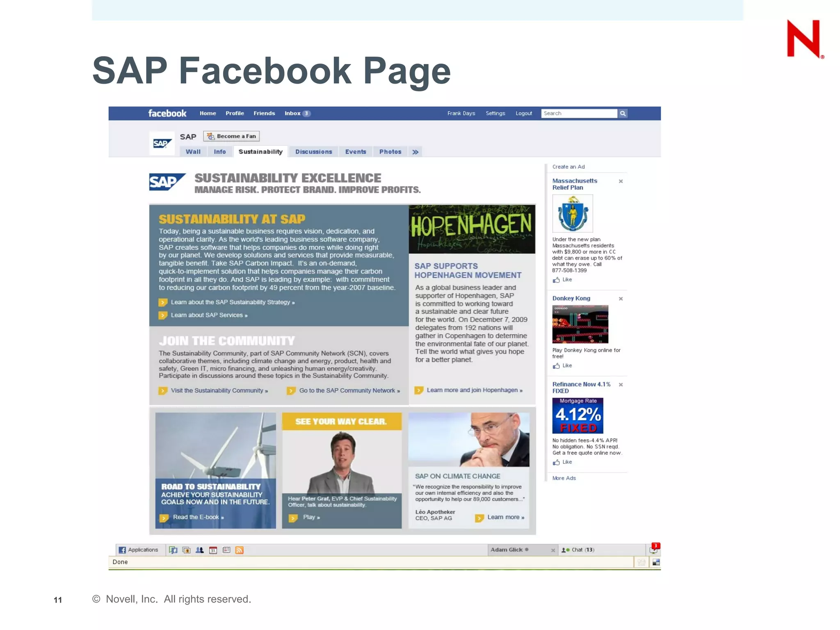Image resolution: width=840 pixels, height=630 pixels.
Task: Click the Become a Fan button
Action: 231,136
